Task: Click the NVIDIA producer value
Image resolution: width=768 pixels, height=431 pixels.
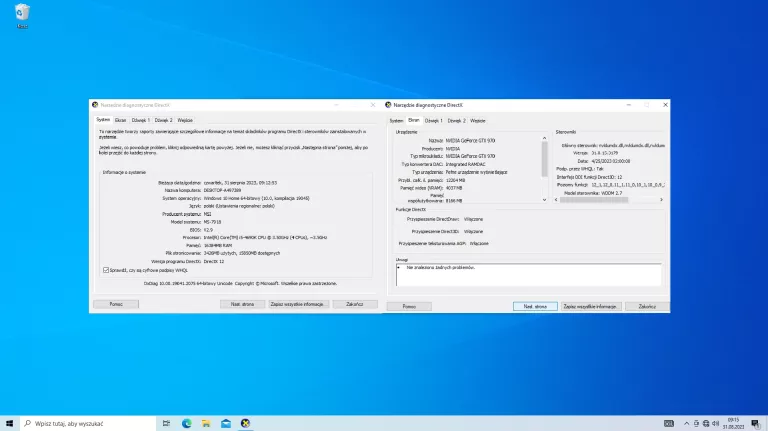Action: tap(453, 148)
